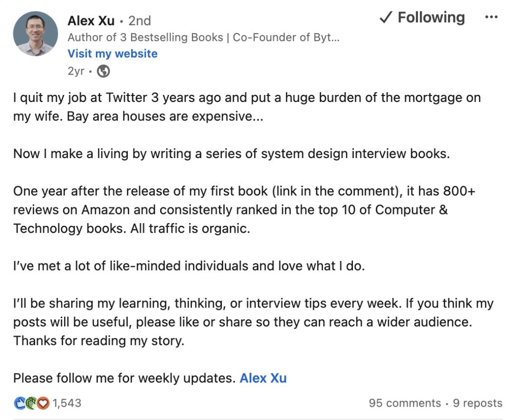Screen dimensions: 513x420
Task: Click the paragraph mentioning 800+ reviews
Action: [244, 210]
